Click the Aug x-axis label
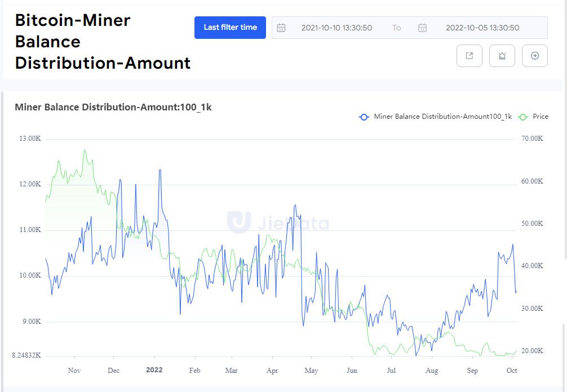This screenshot has height=392, width=567. (432, 371)
